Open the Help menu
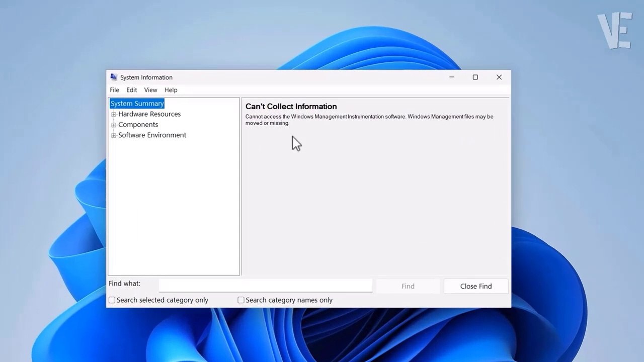The image size is (644, 362). tap(171, 90)
